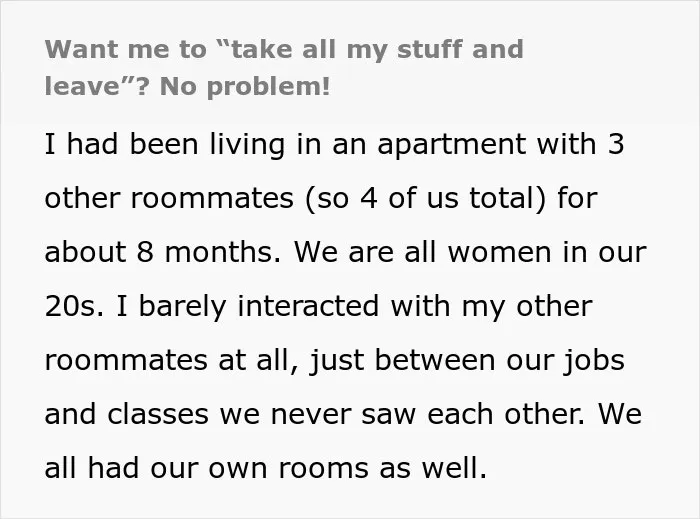Select the word "saw" in the paragraph
Image resolution: width=700 pixels, height=519 pixels.
click(388, 415)
